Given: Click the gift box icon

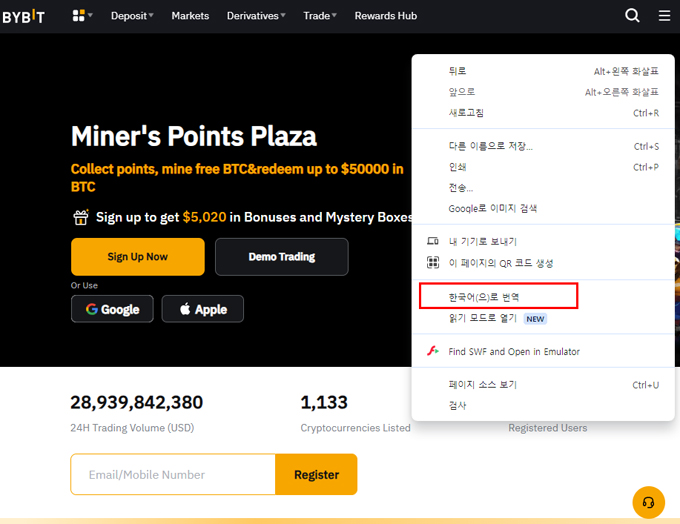Looking at the screenshot, I should (81, 217).
